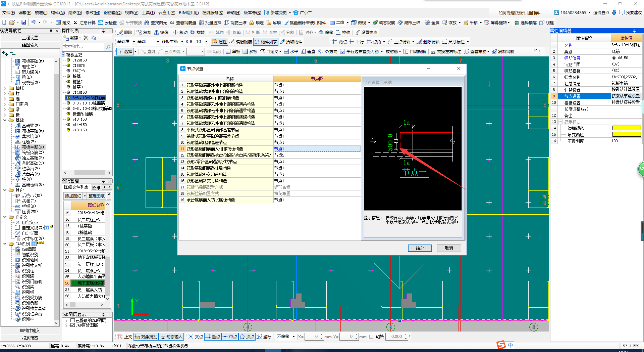The width and height of the screenshot is (644, 352).
Task: Open 钢筋三维 rebar 3D view
Action: (235, 23)
